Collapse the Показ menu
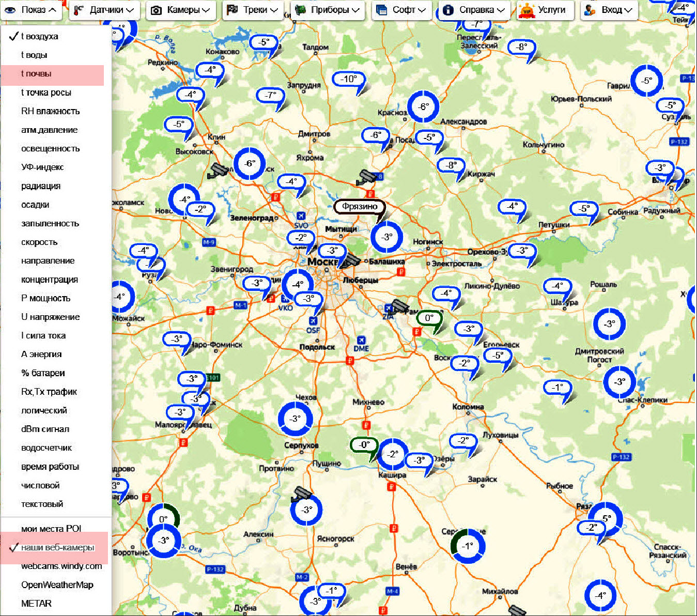 click(31, 10)
